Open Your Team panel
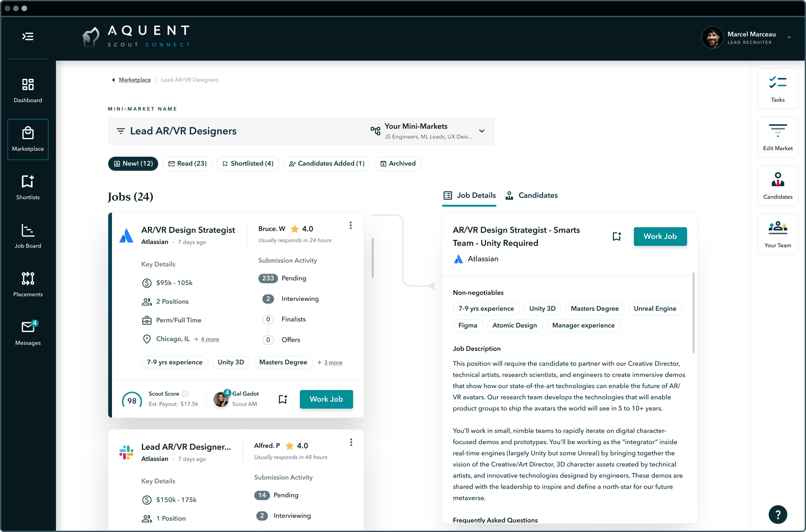 click(x=777, y=234)
